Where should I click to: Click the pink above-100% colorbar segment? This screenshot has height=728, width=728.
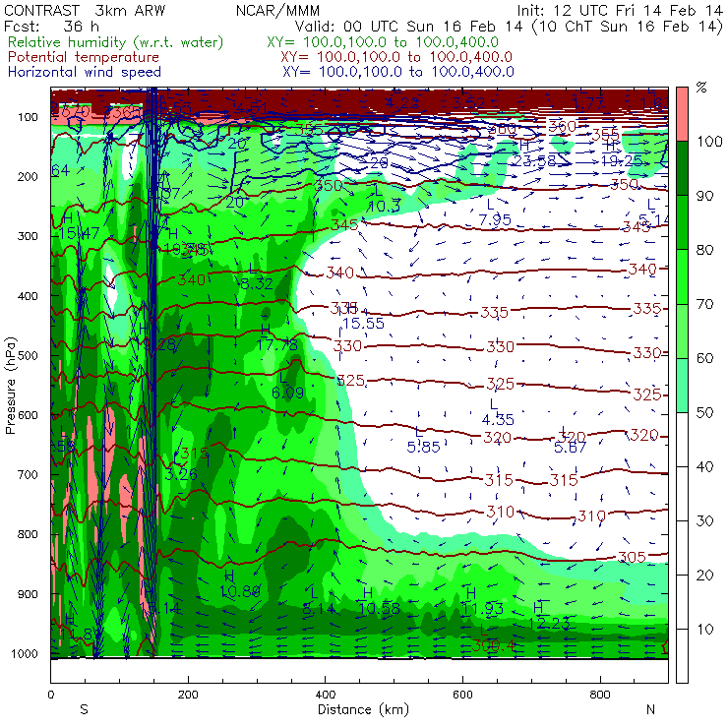tap(682, 114)
